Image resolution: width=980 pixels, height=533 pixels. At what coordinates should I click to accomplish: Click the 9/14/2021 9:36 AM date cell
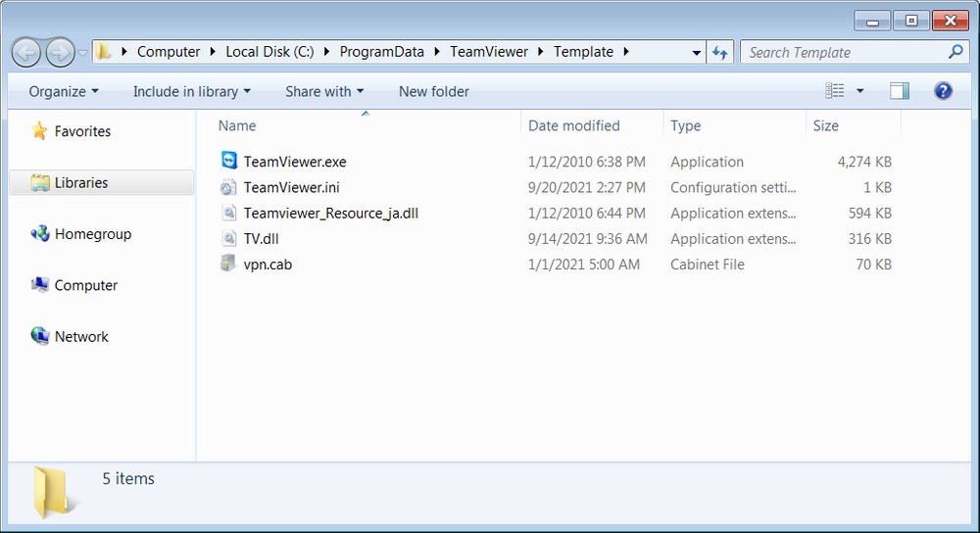587,239
